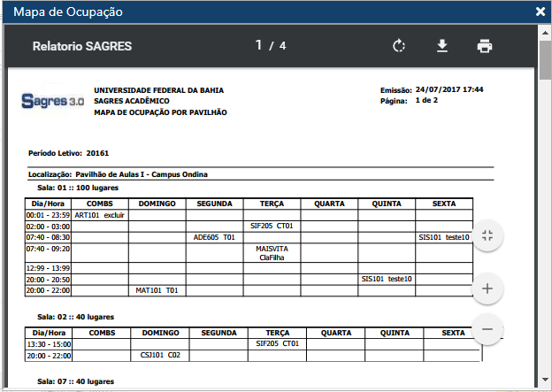Zoom out of the PDF document

(x=487, y=329)
